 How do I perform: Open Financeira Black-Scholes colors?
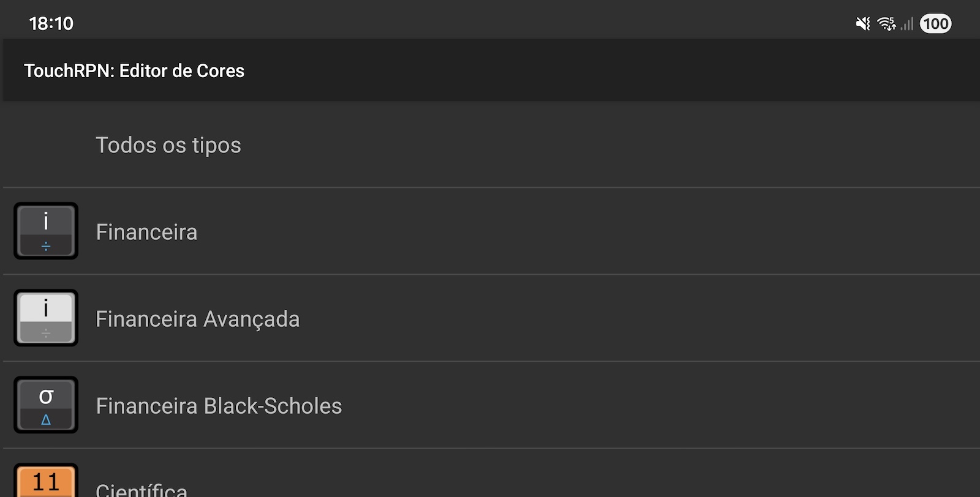[219, 406]
